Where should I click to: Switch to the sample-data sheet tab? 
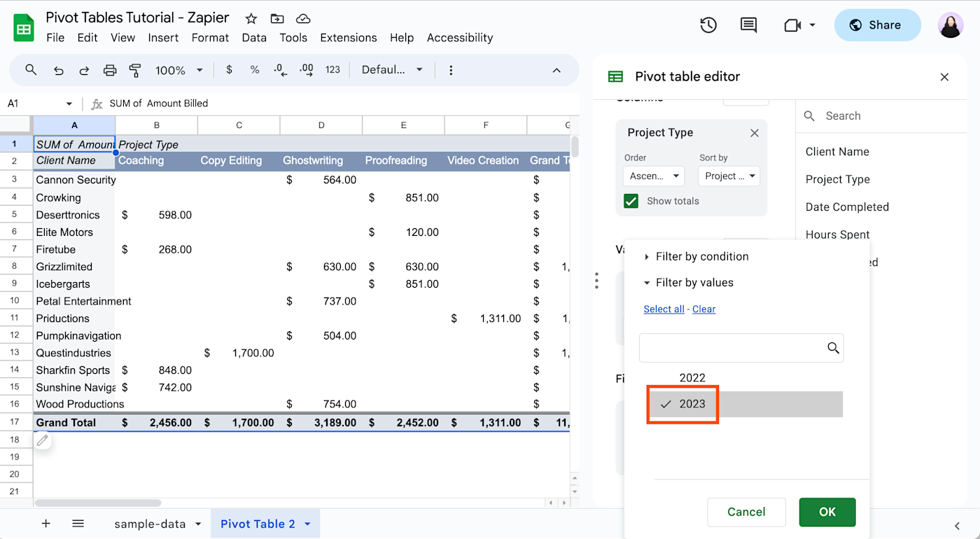pos(150,524)
